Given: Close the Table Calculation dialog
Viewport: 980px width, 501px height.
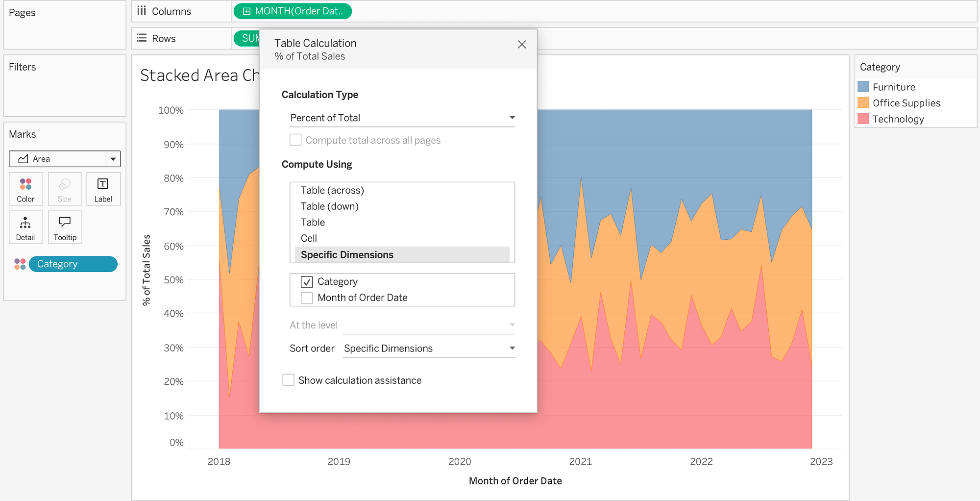Looking at the screenshot, I should click(x=522, y=45).
